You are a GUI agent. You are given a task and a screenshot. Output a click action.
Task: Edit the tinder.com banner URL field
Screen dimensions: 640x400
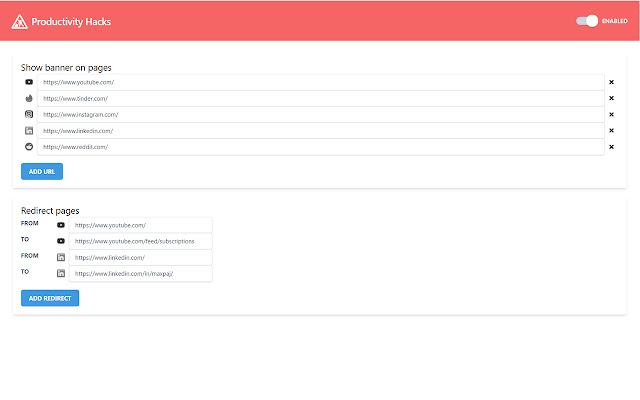point(321,98)
